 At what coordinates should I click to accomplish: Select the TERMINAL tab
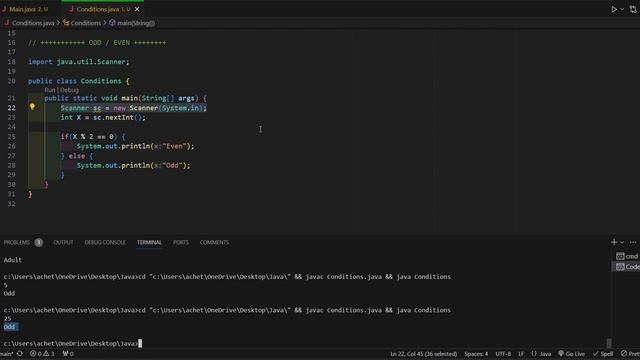(x=149, y=242)
